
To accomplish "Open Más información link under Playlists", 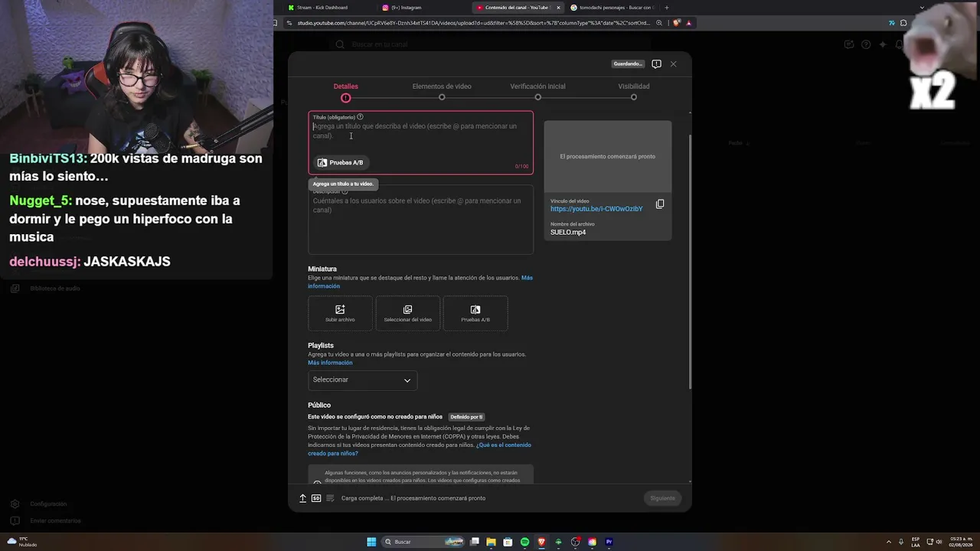I will (x=330, y=363).
